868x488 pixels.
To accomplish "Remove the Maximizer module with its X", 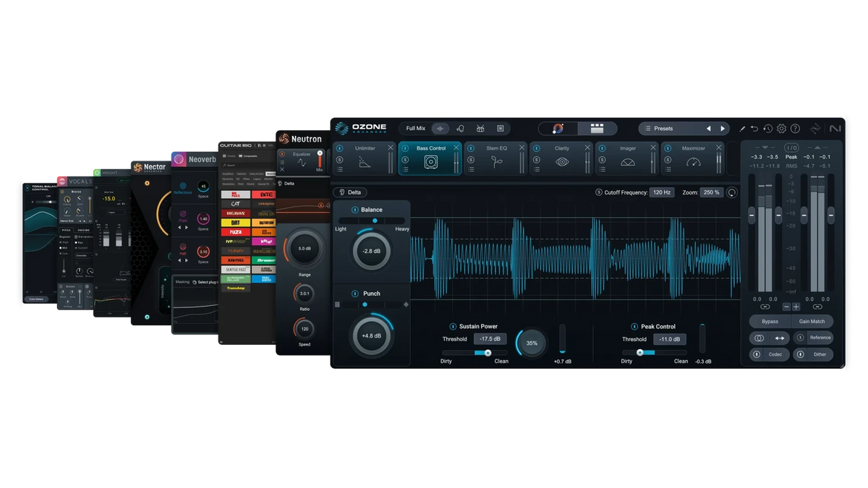I will tap(719, 147).
